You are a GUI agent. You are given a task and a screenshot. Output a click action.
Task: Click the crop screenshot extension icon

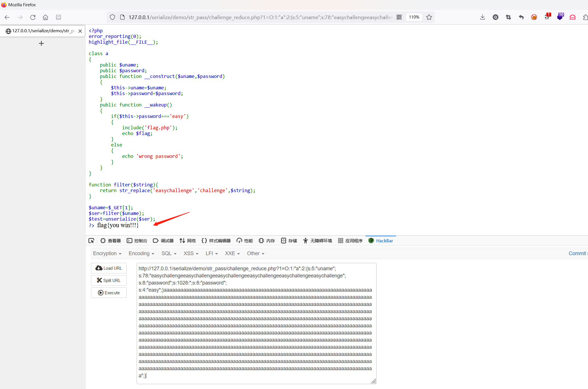[x=508, y=17]
